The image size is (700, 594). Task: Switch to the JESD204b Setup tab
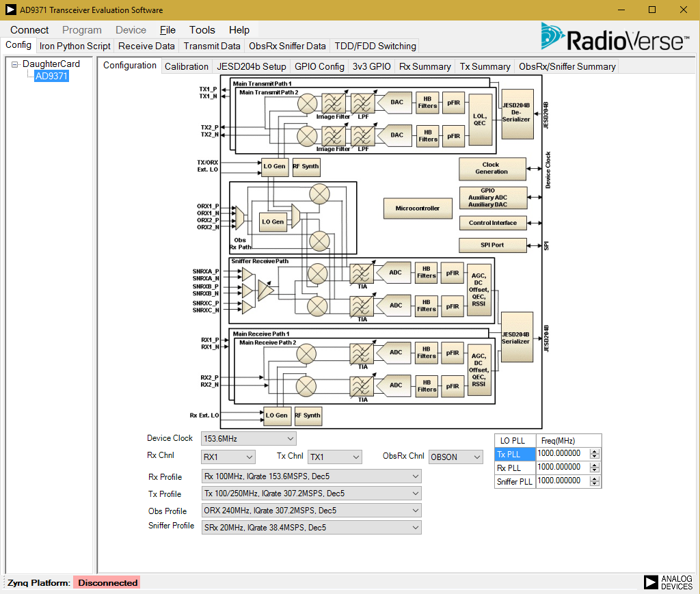click(251, 66)
